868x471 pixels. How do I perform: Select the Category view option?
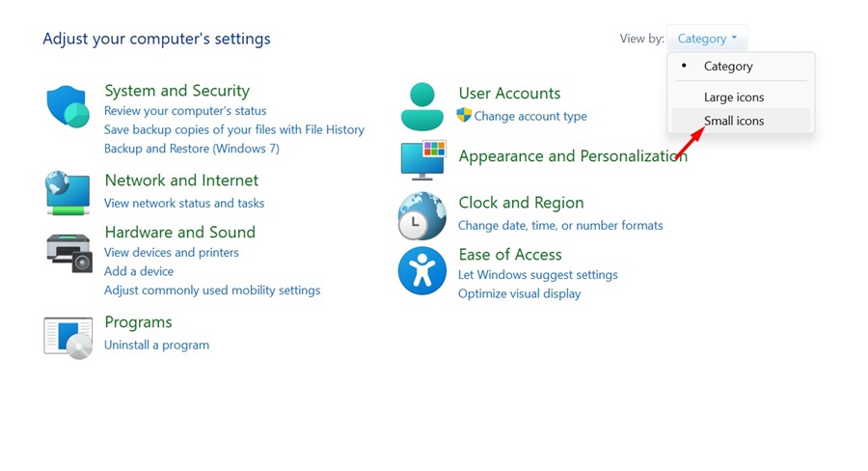click(728, 67)
